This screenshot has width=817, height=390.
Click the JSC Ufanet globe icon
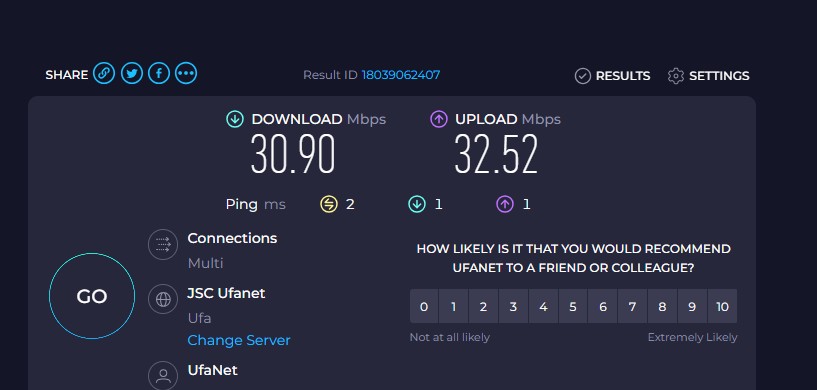pos(163,299)
